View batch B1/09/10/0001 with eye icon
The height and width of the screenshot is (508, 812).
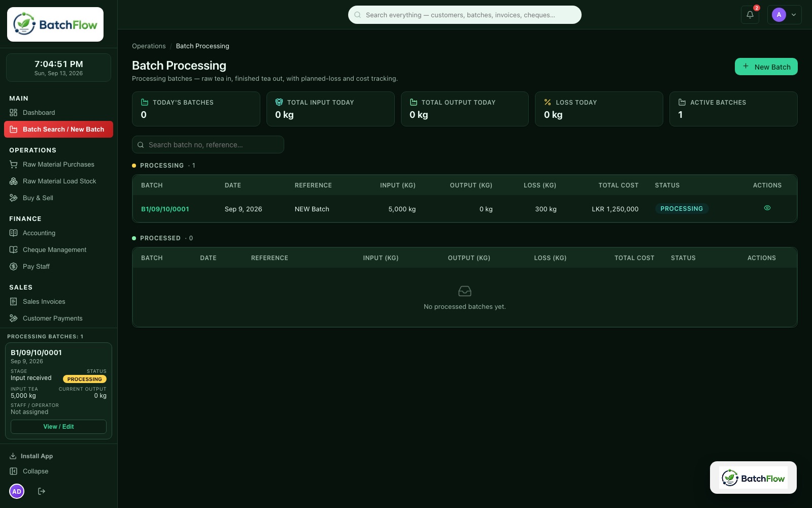(767, 208)
